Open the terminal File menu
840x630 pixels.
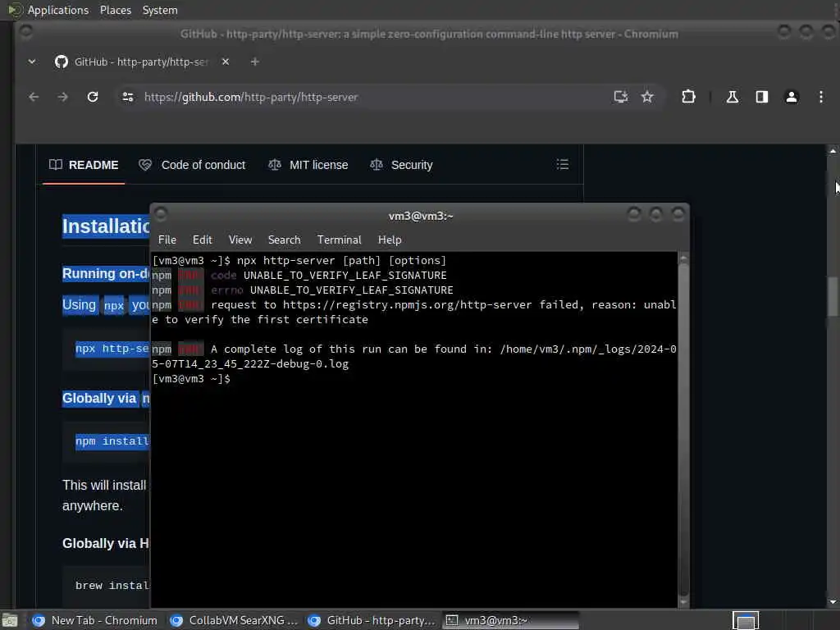click(x=167, y=240)
